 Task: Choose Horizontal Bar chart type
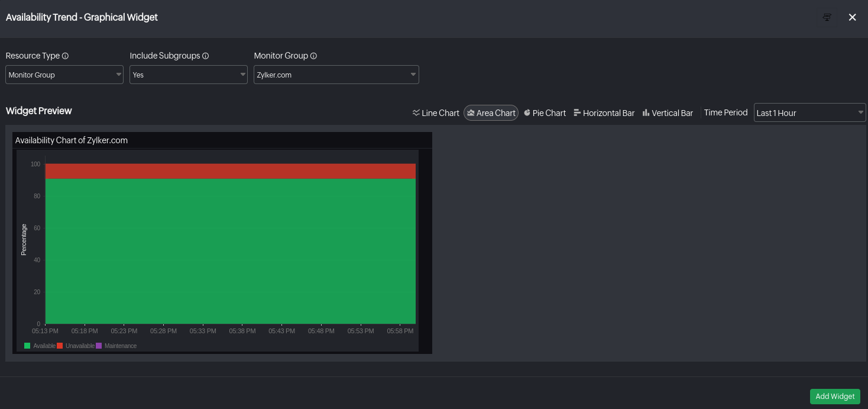(x=604, y=112)
